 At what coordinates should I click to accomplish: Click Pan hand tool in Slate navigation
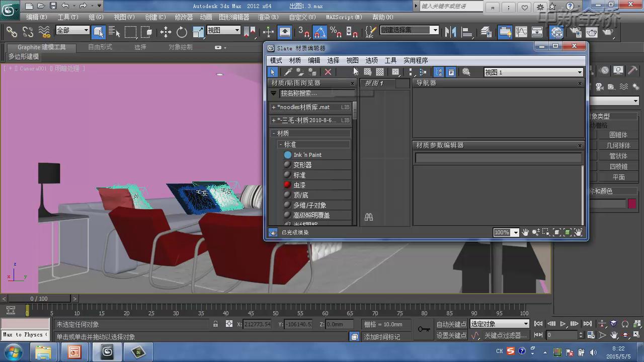point(525,232)
